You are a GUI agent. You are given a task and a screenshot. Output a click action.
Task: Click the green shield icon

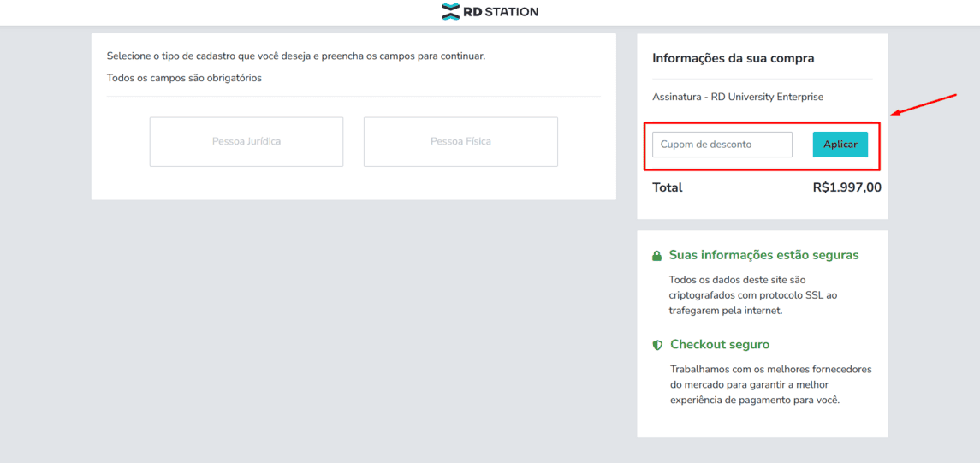[656, 345]
